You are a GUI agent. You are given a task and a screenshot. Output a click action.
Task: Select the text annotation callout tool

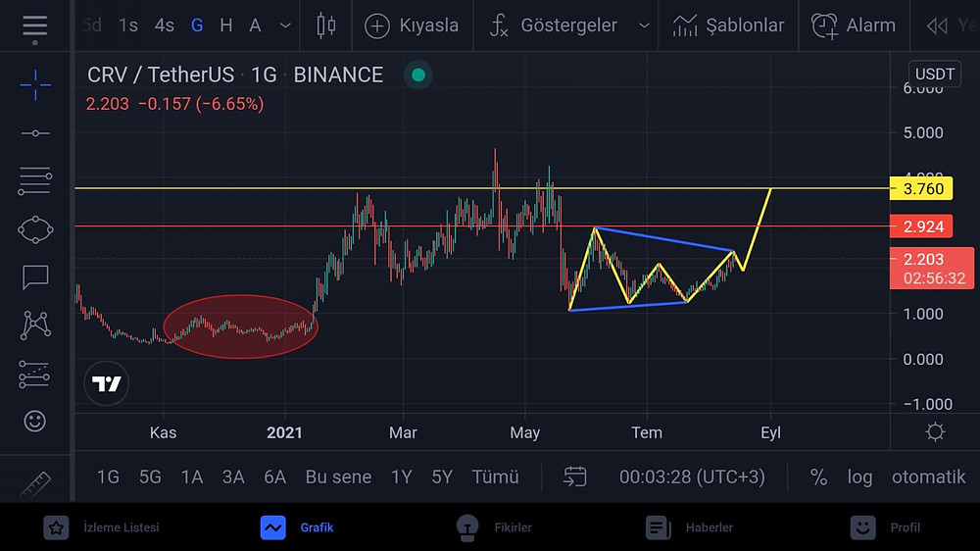35,277
